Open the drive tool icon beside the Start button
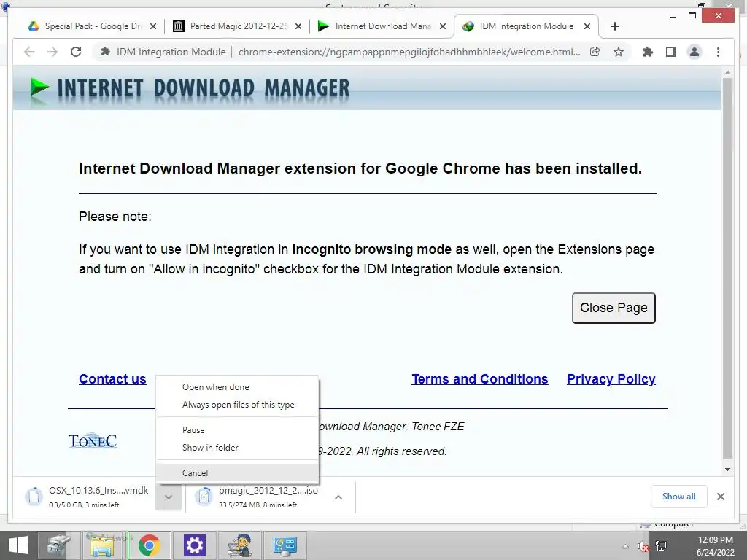This screenshot has width=747, height=560. point(58,545)
